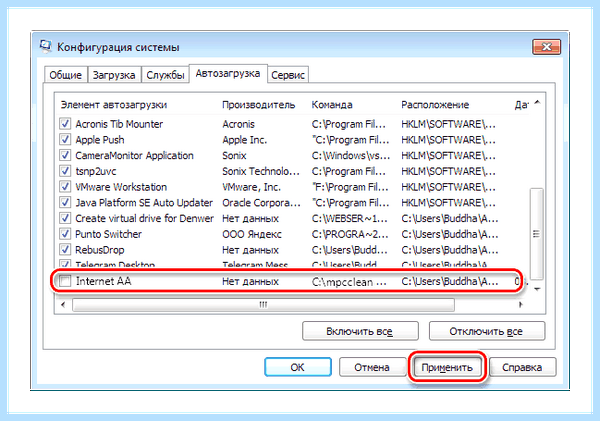Click VMware, Inc. manufacturer cell
This screenshot has width=600, height=421.
tap(251, 187)
